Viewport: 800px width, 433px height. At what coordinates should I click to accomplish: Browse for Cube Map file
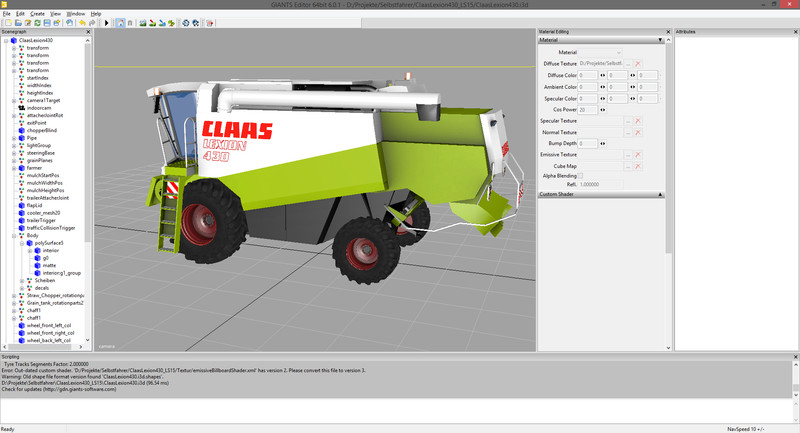pos(627,166)
